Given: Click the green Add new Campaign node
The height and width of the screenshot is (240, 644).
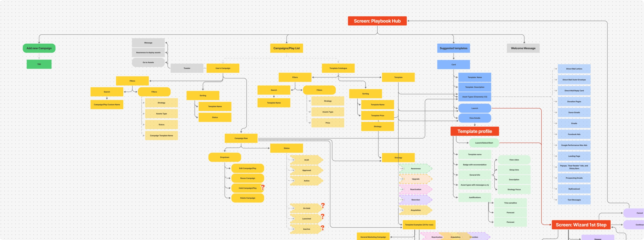Looking at the screenshot, I should [39, 48].
